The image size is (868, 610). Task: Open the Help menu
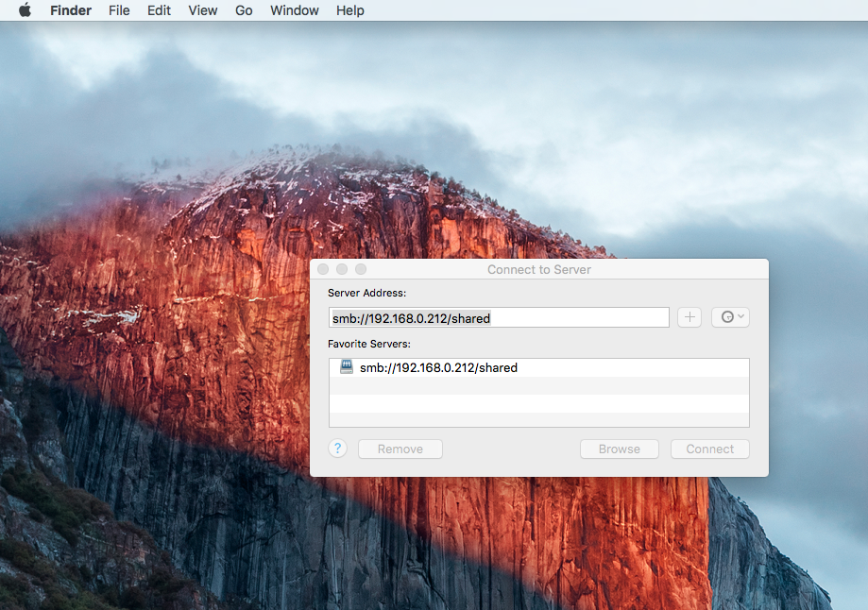point(350,10)
